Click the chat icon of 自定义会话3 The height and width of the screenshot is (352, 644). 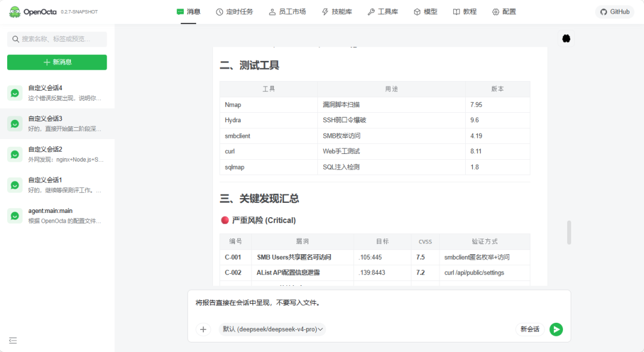pos(15,123)
